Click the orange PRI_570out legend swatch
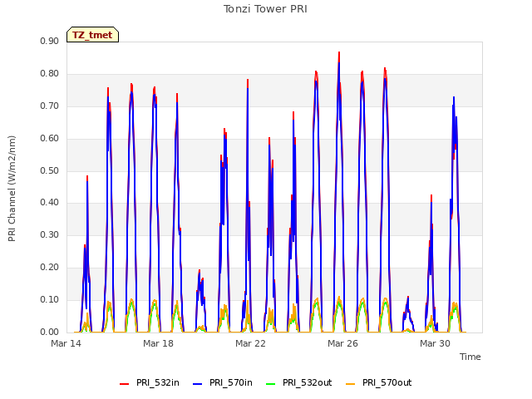 point(351,383)
